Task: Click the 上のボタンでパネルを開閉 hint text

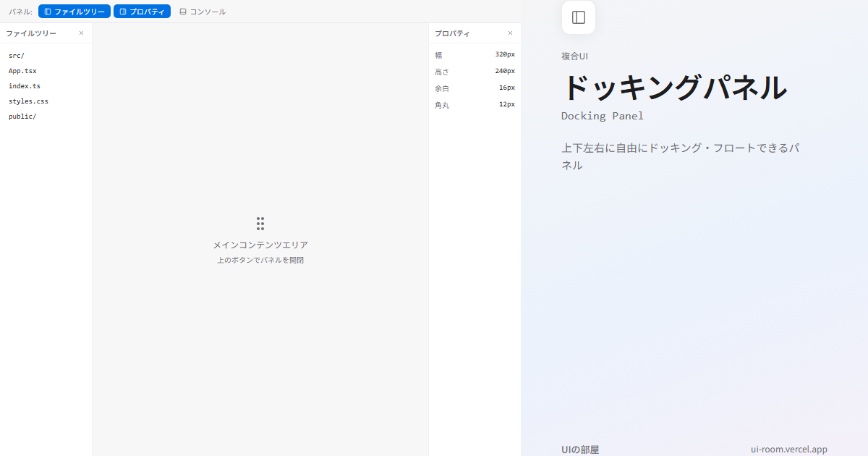Action: [x=260, y=260]
